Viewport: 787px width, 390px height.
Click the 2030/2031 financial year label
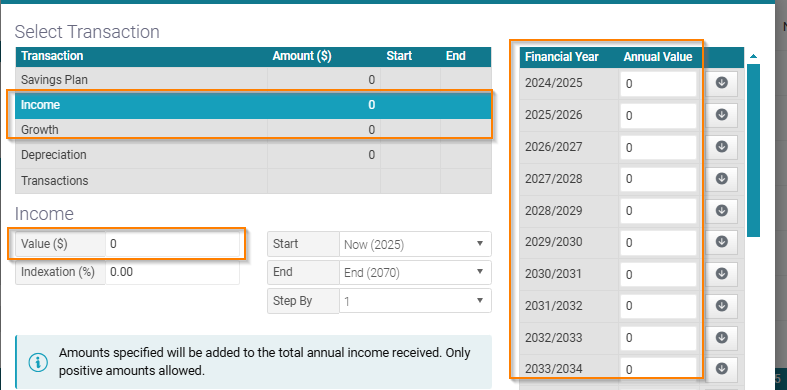click(x=554, y=274)
